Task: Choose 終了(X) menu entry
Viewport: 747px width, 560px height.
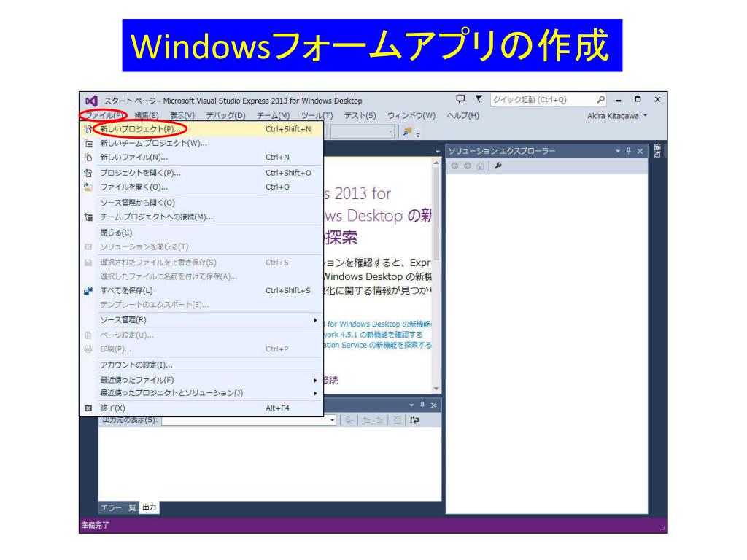Action: [x=203, y=408]
